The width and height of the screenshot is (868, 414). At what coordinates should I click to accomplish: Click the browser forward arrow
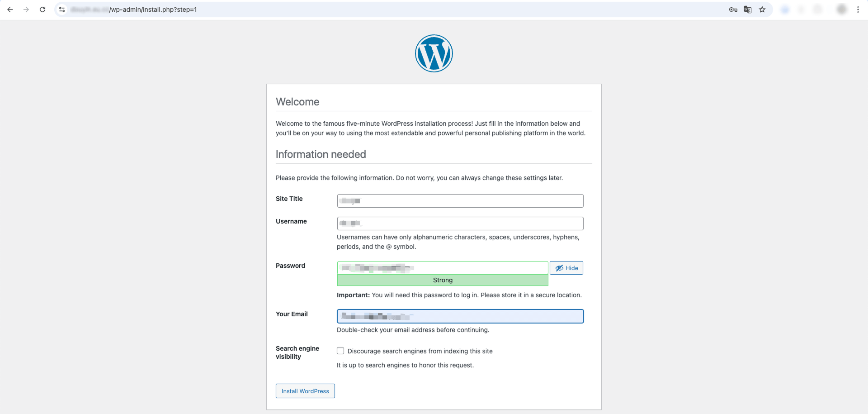26,10
